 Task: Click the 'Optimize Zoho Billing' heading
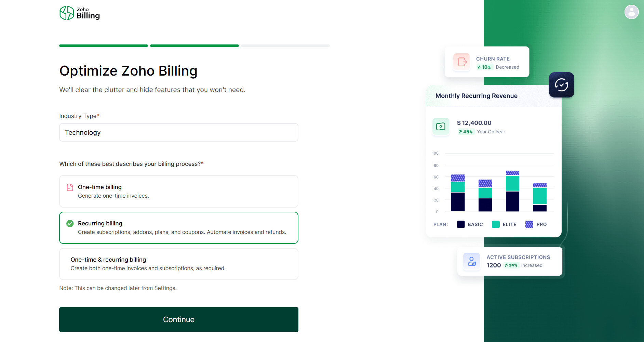129,71
